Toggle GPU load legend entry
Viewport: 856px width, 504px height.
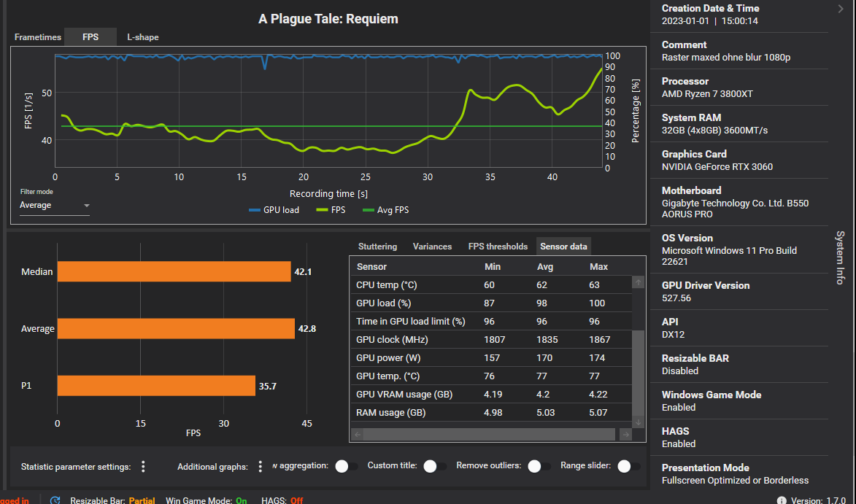274,210
